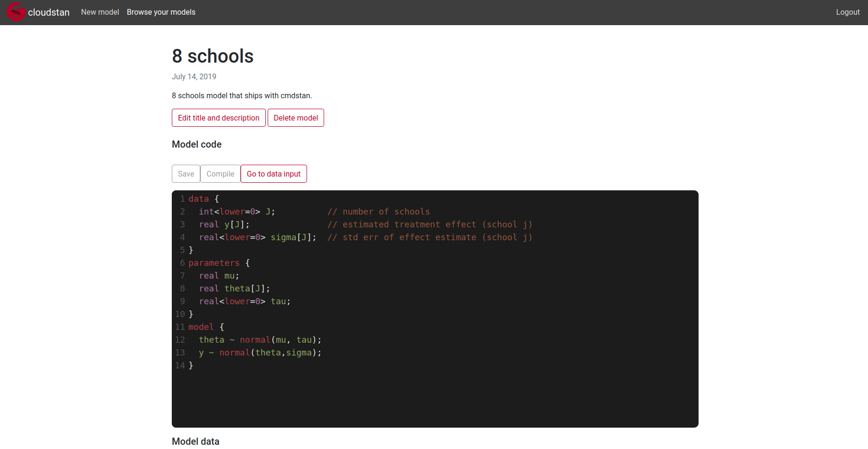The height and width of the screenshot is (449, 868).
Task: Click the cloudstan logo icon
Action: click(x=16, y=12)
